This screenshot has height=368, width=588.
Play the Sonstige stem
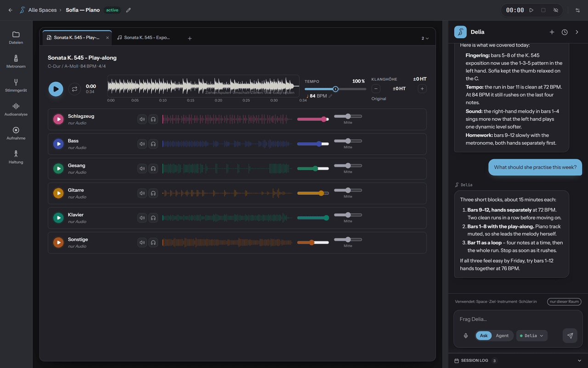coord(58,242)
